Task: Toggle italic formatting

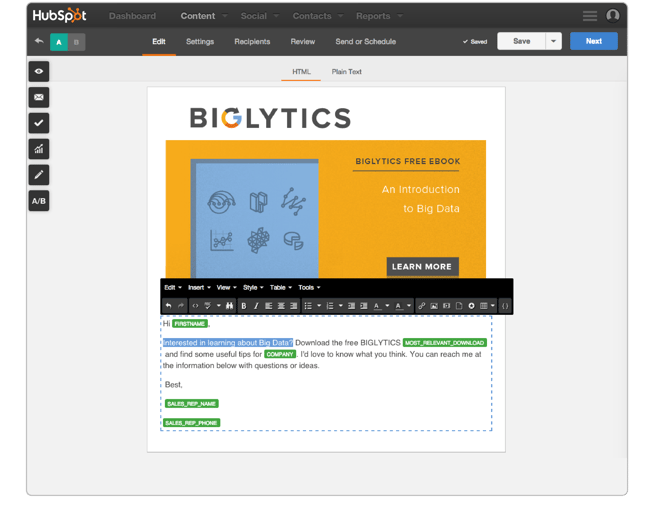Action: pyautogui.click(x=256, y=306)
